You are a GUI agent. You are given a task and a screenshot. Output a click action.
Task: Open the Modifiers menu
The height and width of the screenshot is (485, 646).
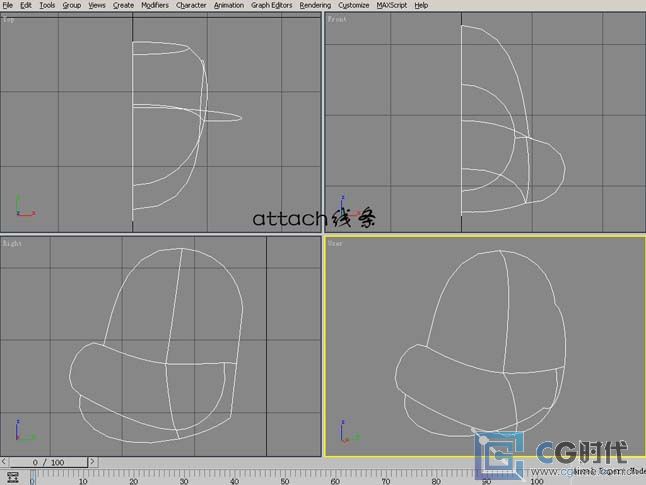155,5
